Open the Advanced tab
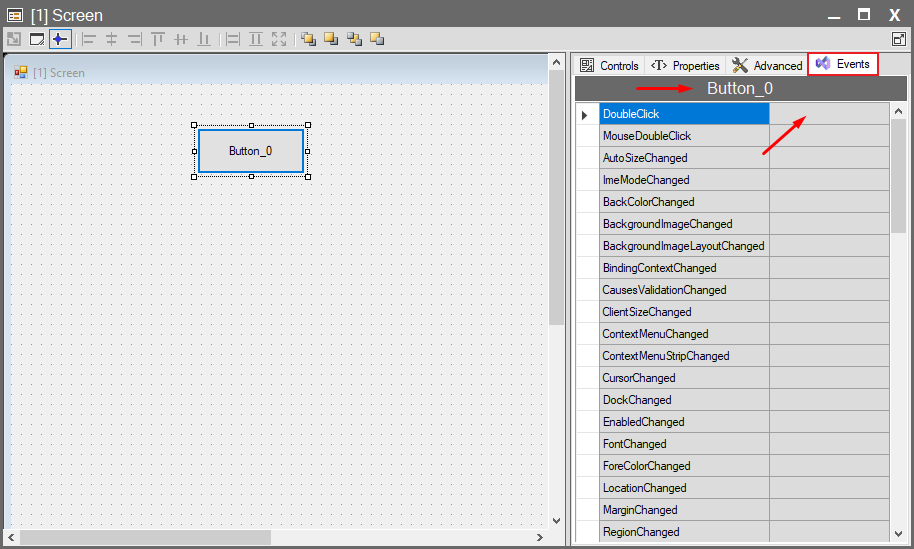Viewport: 914px width, 549px height. pyautogui.click(x=768, y=65)
